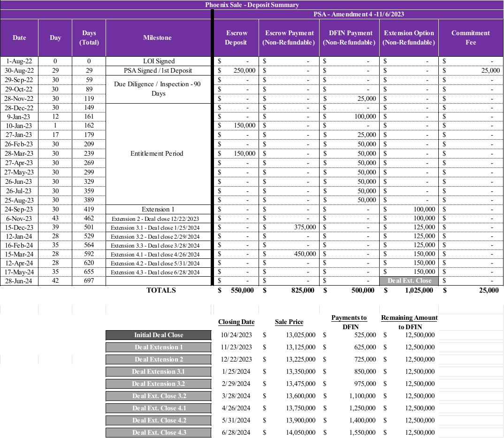The width and height of the screenshot is (504, 438).
Task: Click the "TOTALS" row label
Action: coord(161,290)
